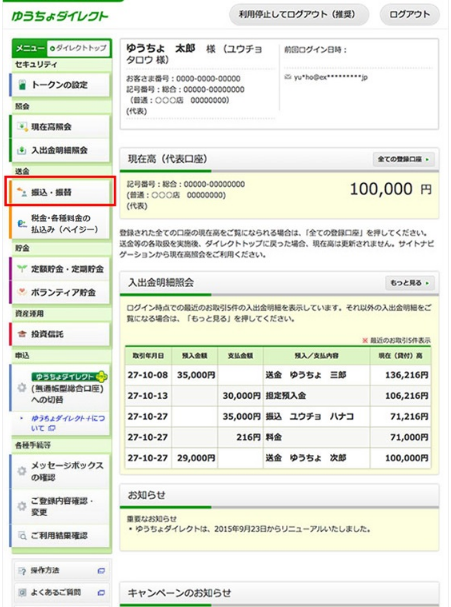Follow the ゆうちょダイレクト+について link
The height and width of the screenshot is (607, 451).
[x=67, y=423]
